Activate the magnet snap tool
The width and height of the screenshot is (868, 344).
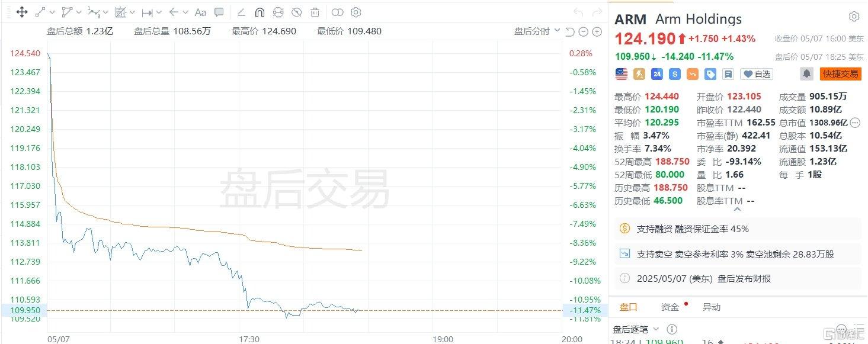(260, 12)
